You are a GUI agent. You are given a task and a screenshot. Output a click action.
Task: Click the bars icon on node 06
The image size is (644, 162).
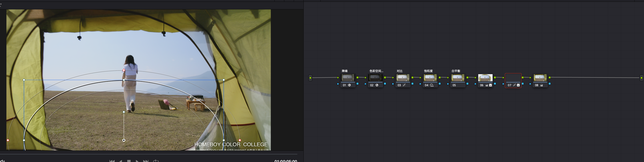[x=487, y=85]
